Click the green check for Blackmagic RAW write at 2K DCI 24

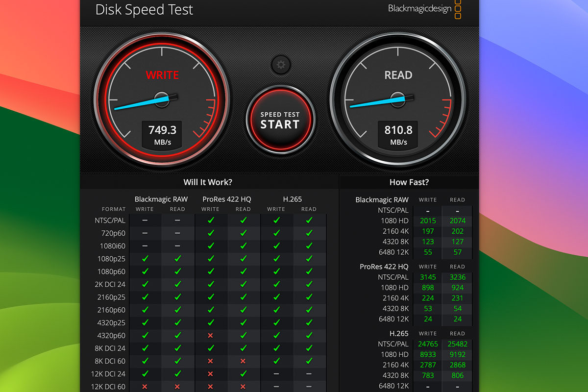(x=145, y=284)
